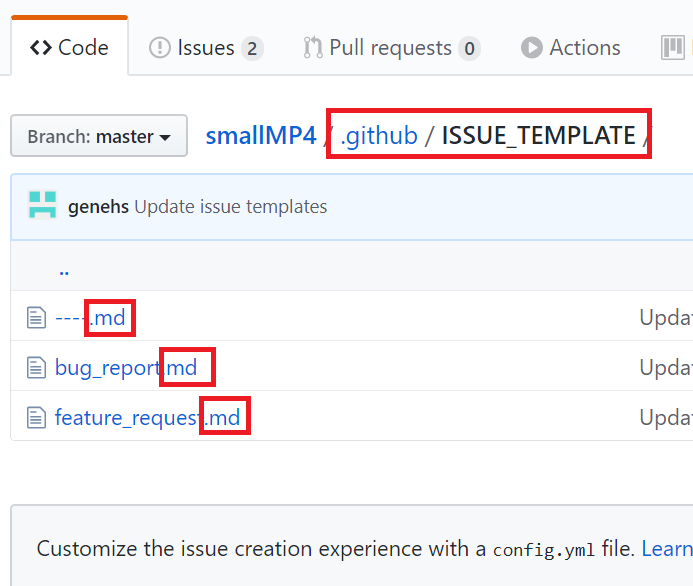
Task: Click the Projects board icon tab
Action: point(673,48)
